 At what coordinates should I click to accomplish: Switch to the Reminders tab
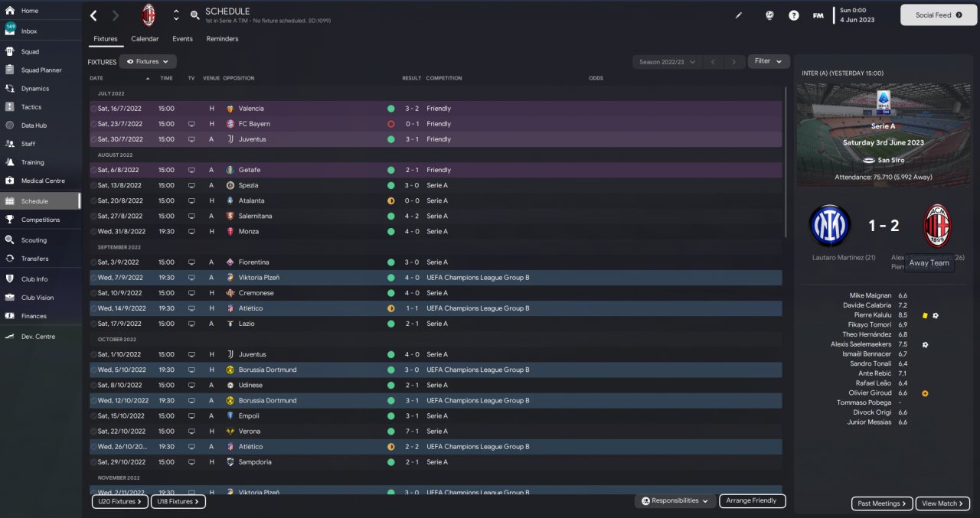point(222,39)
